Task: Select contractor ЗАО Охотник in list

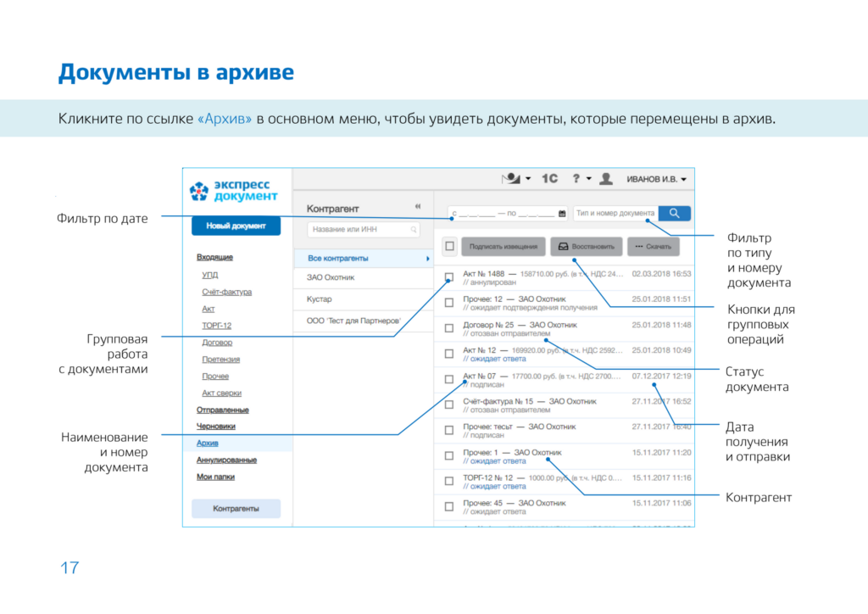Action: 364,277
